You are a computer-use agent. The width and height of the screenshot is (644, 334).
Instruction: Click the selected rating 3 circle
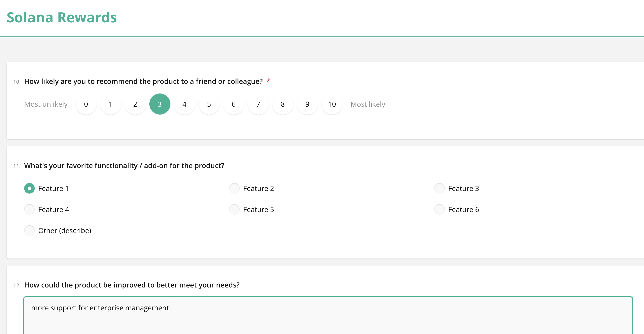160,104
